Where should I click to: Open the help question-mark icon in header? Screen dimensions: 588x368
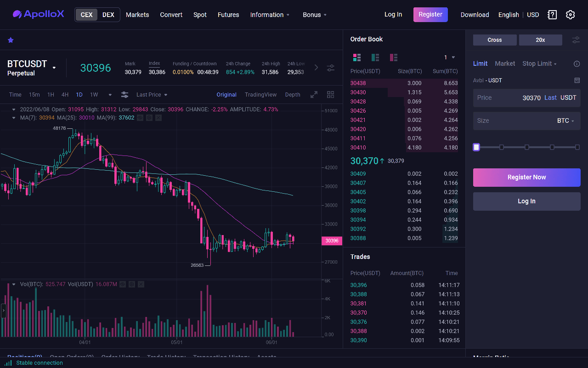coord(552,15)
